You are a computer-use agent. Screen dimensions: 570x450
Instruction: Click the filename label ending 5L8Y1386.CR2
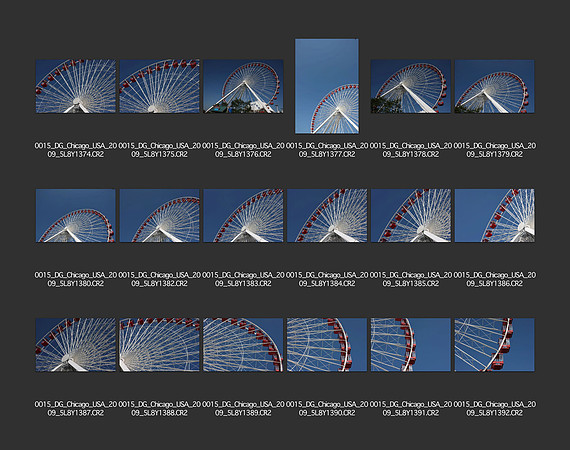click(x=494, y=279)
